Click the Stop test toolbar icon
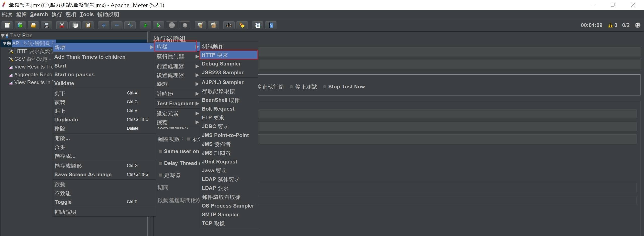The width and height of the screenshot is (644, 236). pyautogui.click(x=172, y=25)
